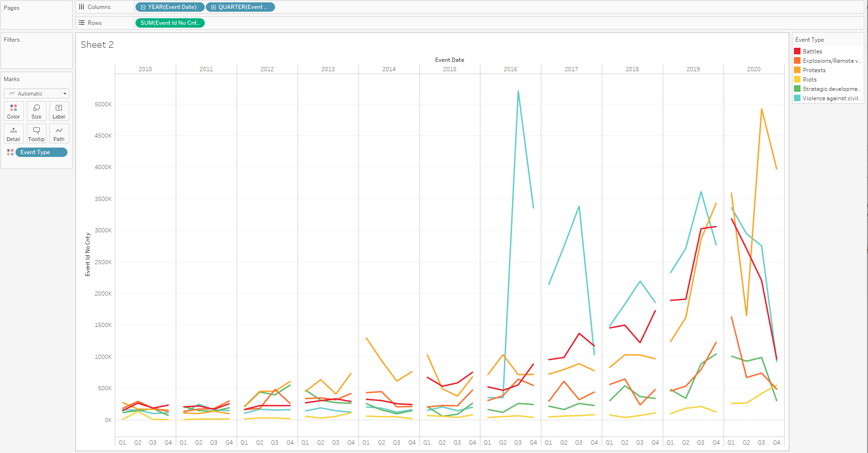This screenshot has width=868, height=453.
Task: Collapse the YEAR(Event Date) pill with minus
Action: [x=143, y=7]
